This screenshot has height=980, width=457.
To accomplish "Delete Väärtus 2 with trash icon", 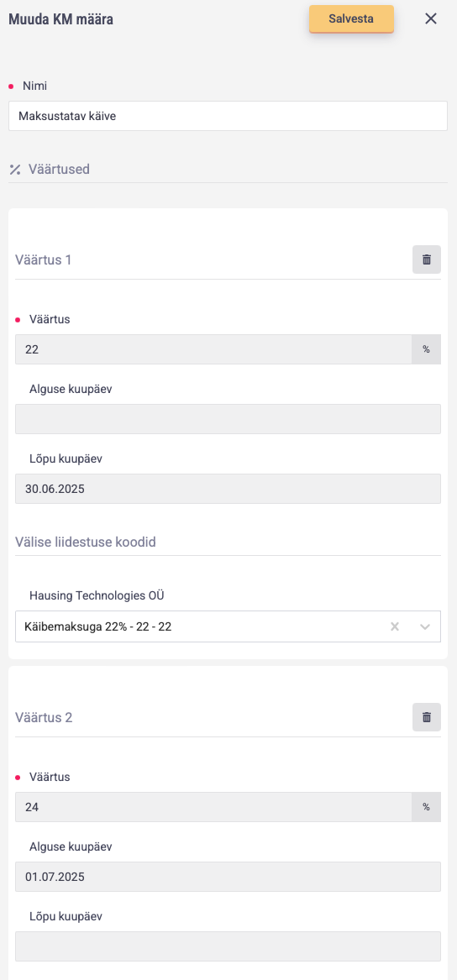I will (x=427, y=717).
